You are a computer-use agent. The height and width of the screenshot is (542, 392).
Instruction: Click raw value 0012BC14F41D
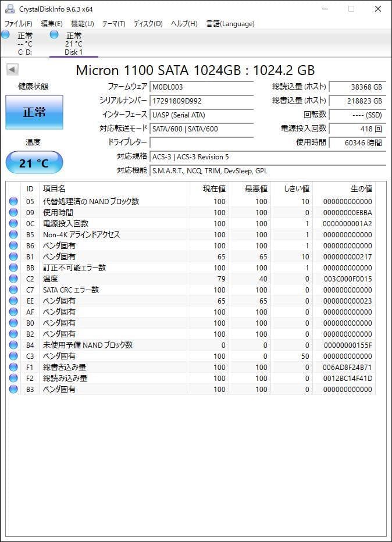(347, 378)
